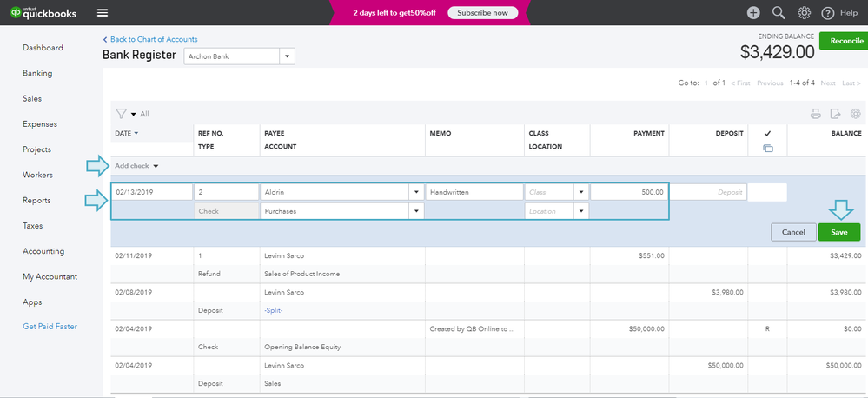
Task: Click the Help text link
Action: 849,13
